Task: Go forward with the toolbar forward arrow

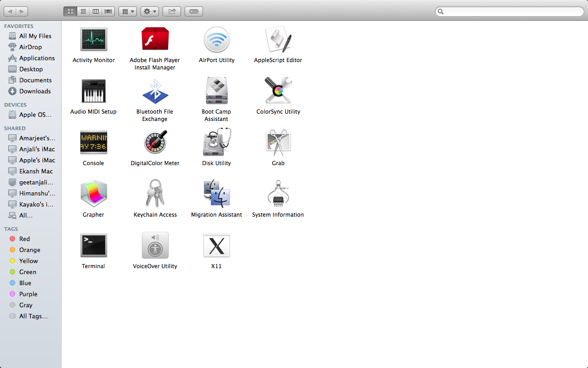Action: (22, 11)
